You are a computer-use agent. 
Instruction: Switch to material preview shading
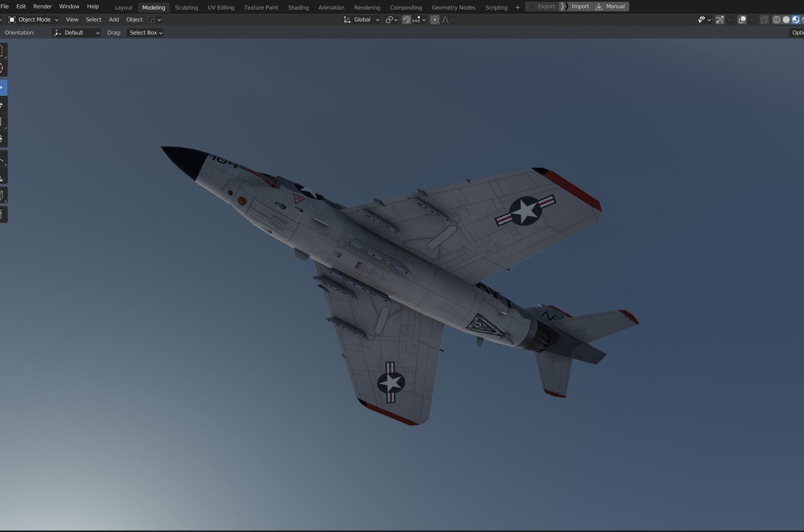pyautogui.click(x=796, y=19)
